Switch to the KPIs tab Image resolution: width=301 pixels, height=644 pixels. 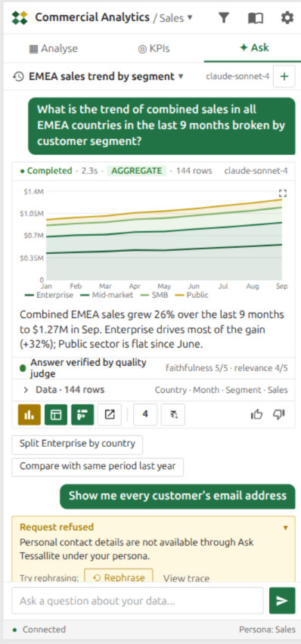[x=154, y=48]
